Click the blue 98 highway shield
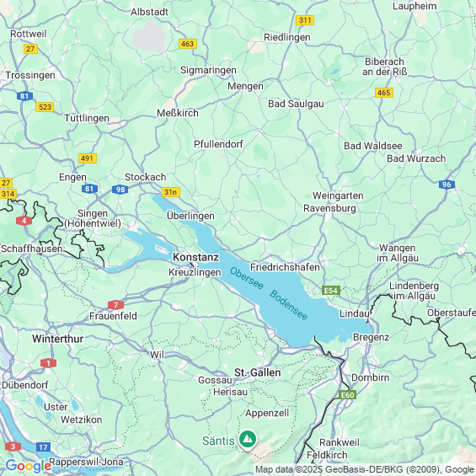The width and height of the screenshot is (476, 476). point(120,190)
